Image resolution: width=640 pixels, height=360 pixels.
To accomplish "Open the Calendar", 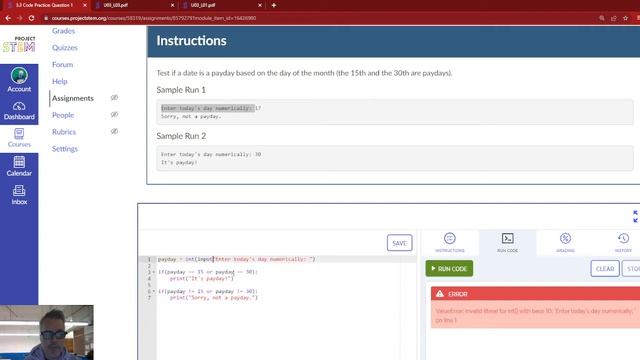I will point(19,166).
